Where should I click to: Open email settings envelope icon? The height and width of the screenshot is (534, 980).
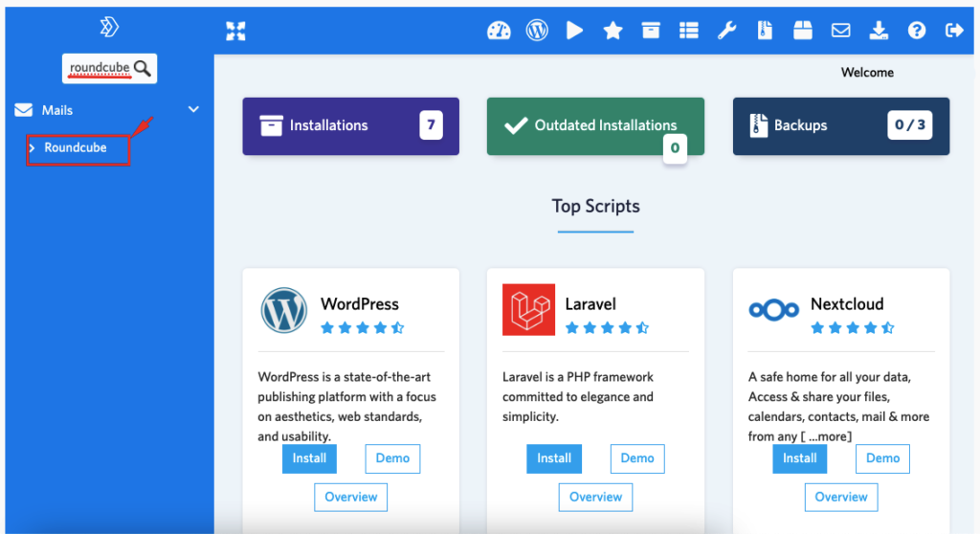coord(840,30)
